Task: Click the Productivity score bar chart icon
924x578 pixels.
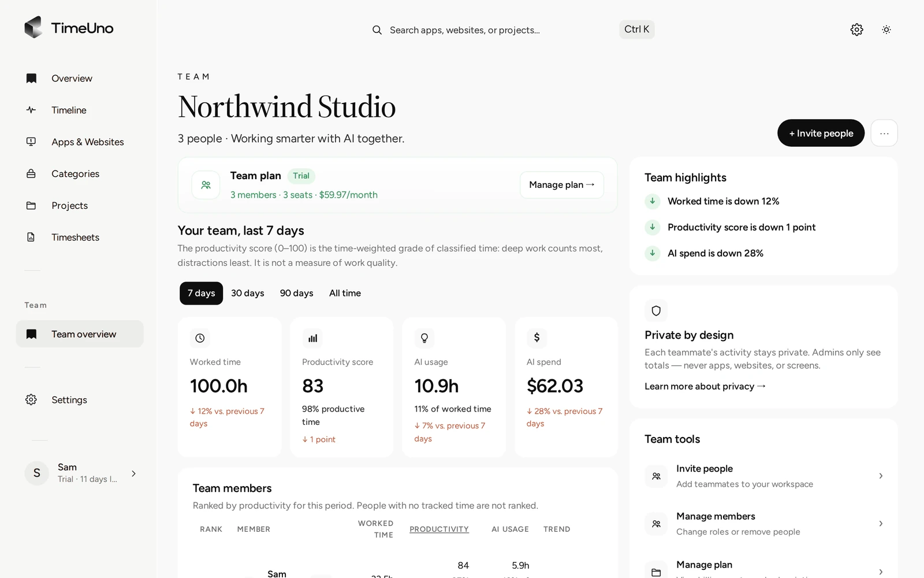Action: click(312, 338)
